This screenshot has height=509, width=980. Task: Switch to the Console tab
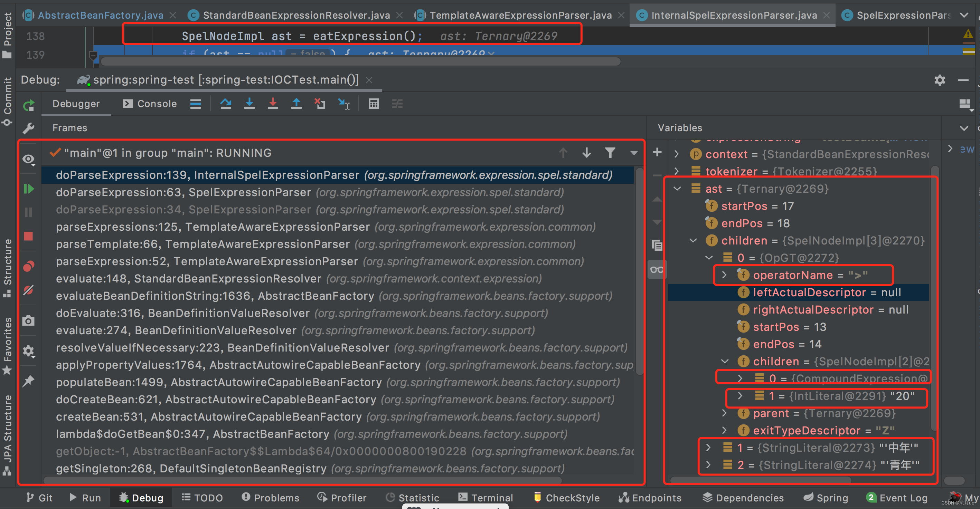[150, 104]
